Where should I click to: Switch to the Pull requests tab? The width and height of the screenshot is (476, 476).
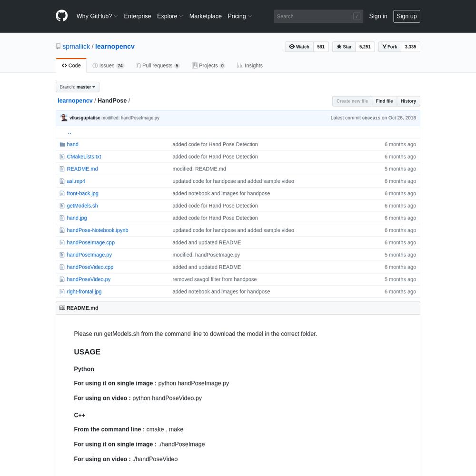[158, 66]
